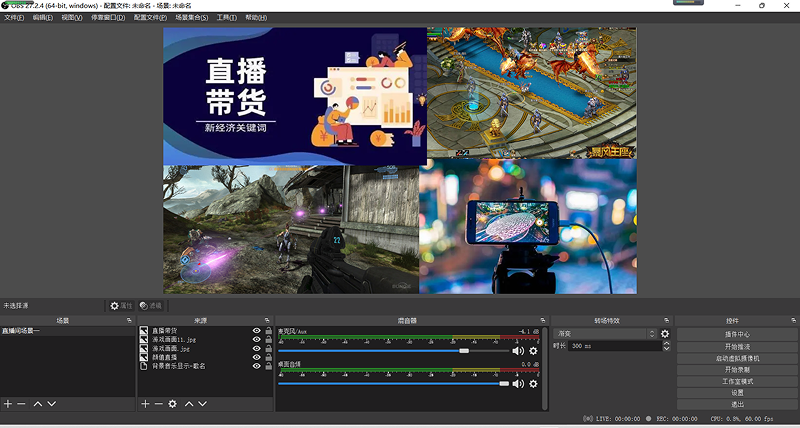Screen dimensions: 800x428
Task: Open the 文件(F) menu
Action: 14,17
